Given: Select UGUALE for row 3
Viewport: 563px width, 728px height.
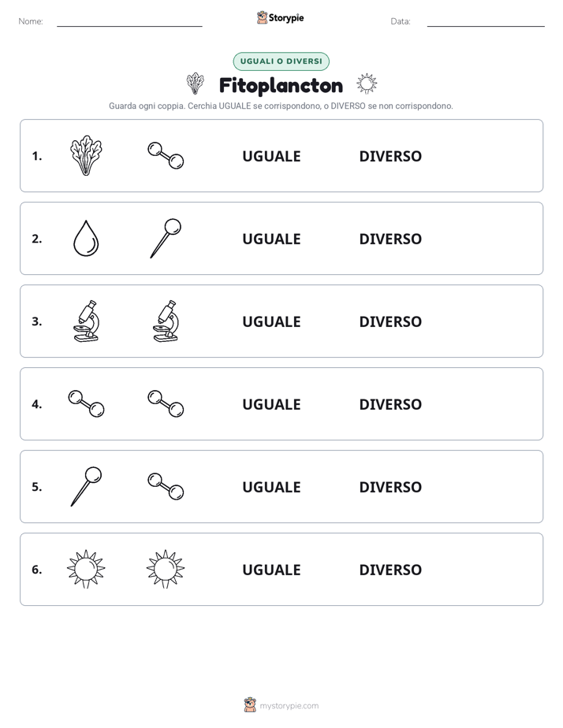Looking at the screenshot, I should (271, 321).
